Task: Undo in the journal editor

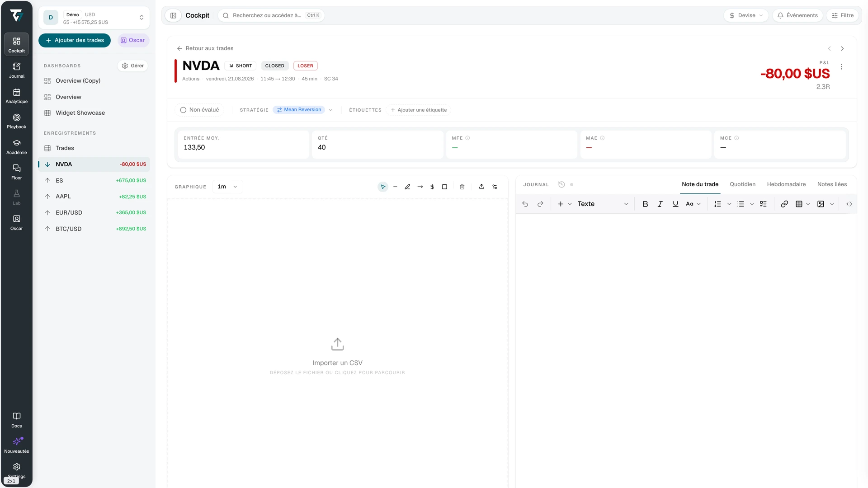Action: click(525, 204)
